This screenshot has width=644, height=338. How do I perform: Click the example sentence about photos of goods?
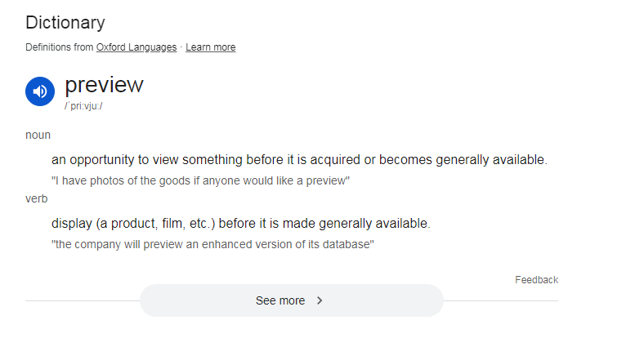(200, 180)
